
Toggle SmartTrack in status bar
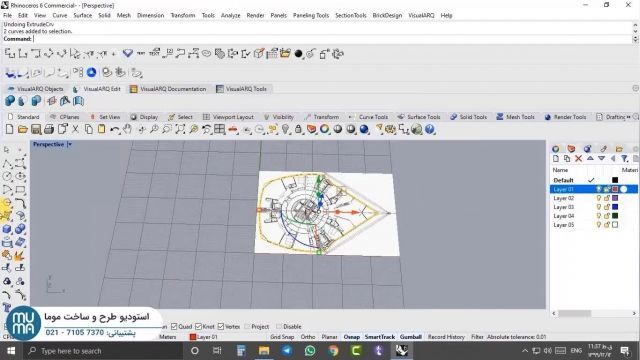tap(380, 337)
